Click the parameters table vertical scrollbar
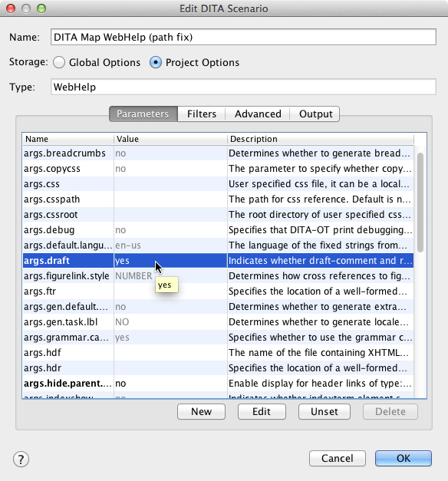The image size is (448, 481). pyautogui.click(x=420, y=203)
